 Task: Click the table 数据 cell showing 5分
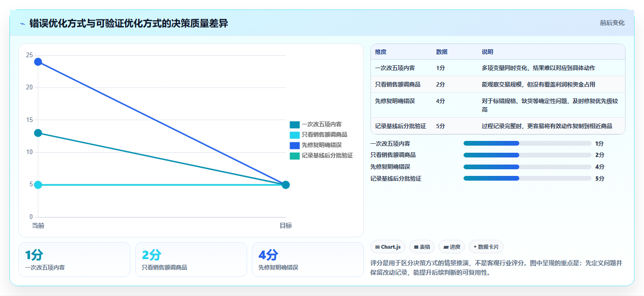440,126
